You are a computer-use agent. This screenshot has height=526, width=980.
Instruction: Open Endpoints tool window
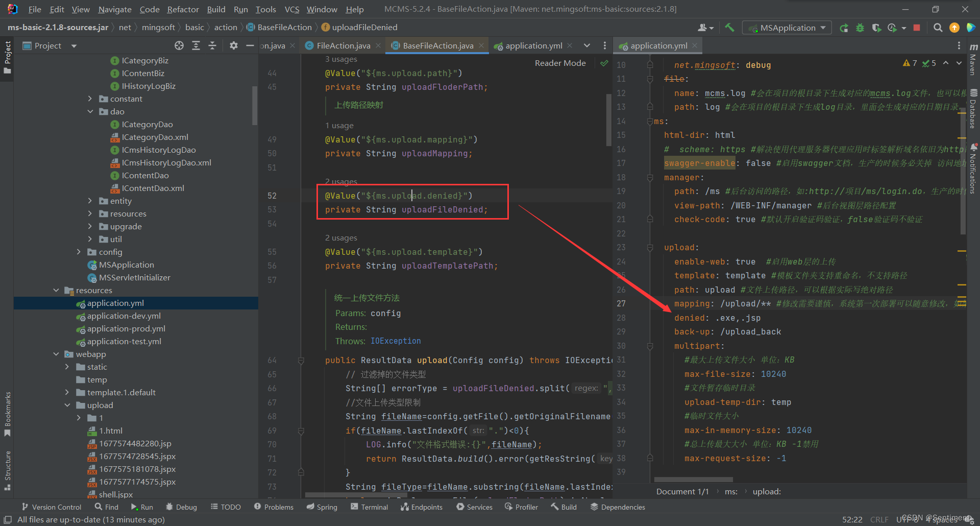(422, 507)
